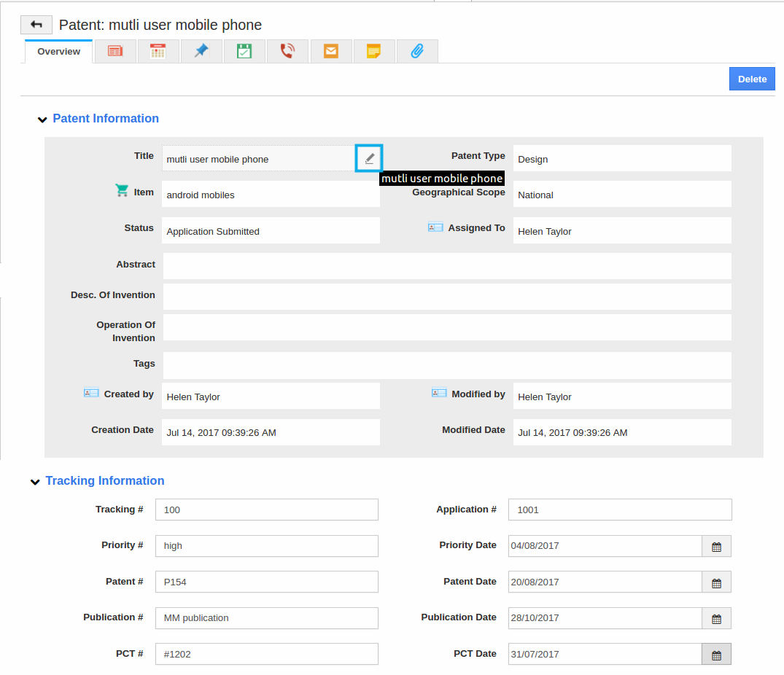Screen dimensions: 784x675
Task: Click the Creation Date value
Action: (x=271, y=432)
